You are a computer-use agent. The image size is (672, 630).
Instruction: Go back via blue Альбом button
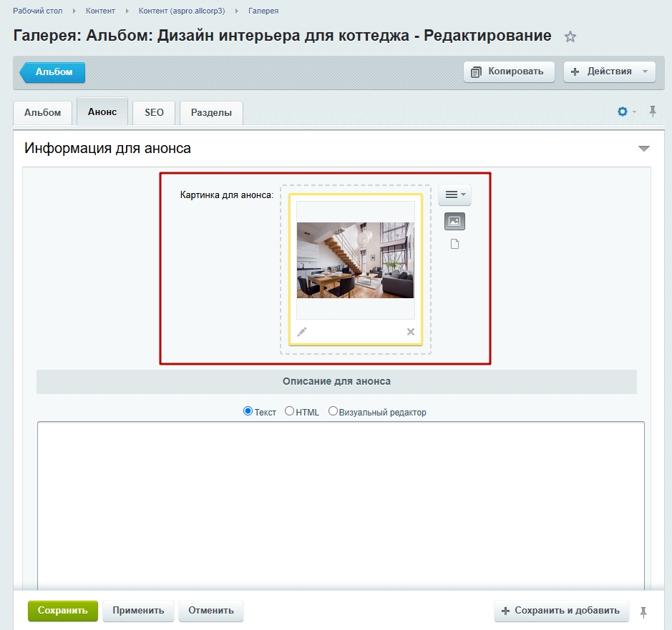tap(52, 72)
